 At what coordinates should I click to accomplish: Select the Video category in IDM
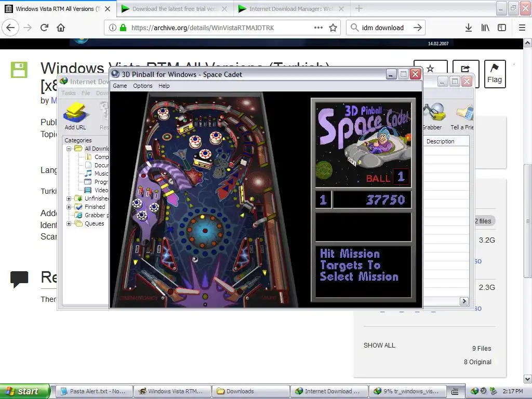pos(97,190)
